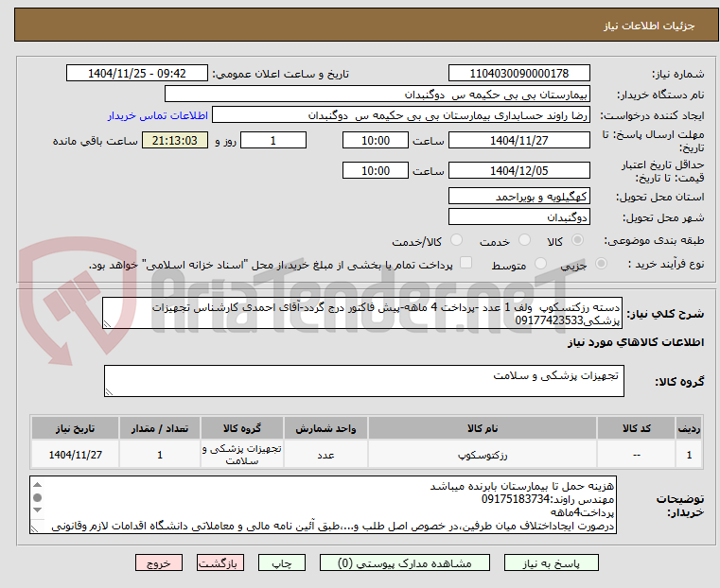Click the شهر محل تحویل field دوگنبدان

518,216
